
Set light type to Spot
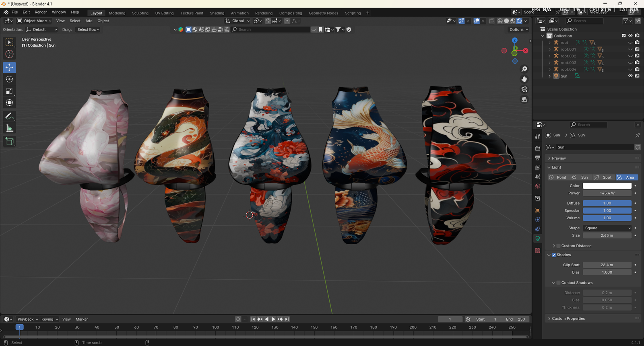pos(603,177)
